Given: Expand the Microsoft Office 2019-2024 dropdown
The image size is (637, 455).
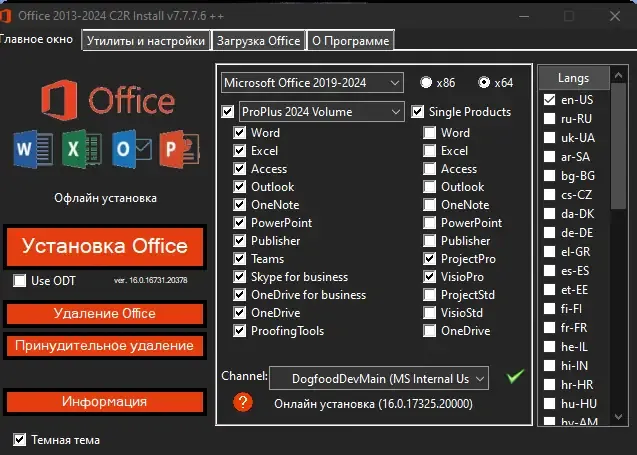Looking at the screenshot, I should click(312, 83).
